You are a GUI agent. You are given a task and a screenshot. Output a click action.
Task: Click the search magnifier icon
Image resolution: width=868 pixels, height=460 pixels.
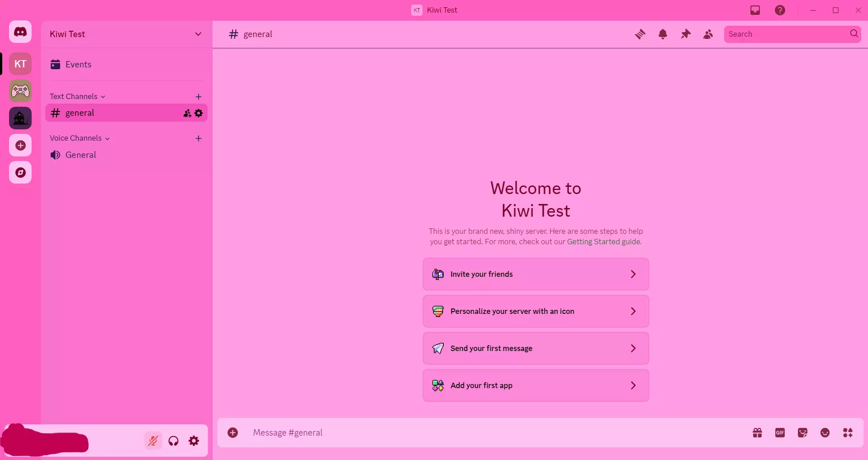[854, 33]
